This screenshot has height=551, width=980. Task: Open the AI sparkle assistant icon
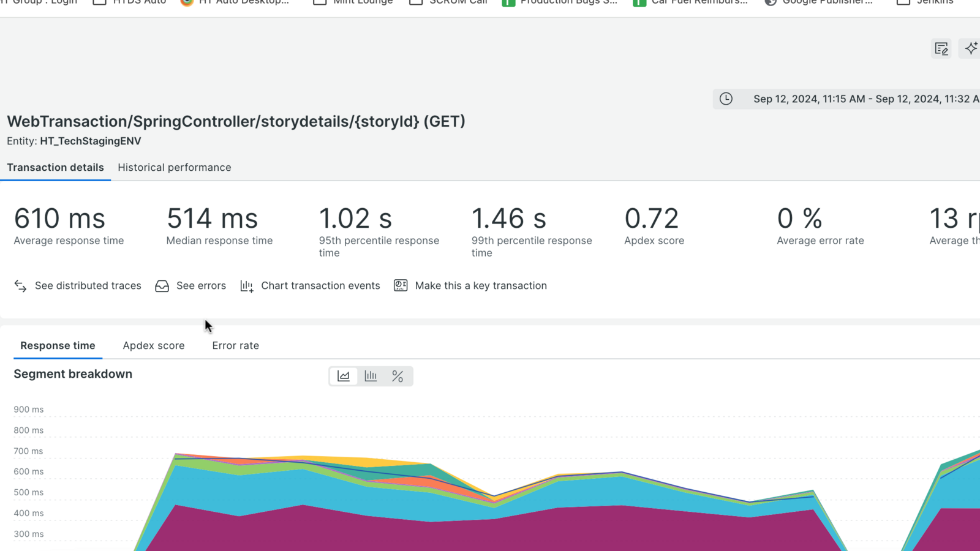click(971, 48)
